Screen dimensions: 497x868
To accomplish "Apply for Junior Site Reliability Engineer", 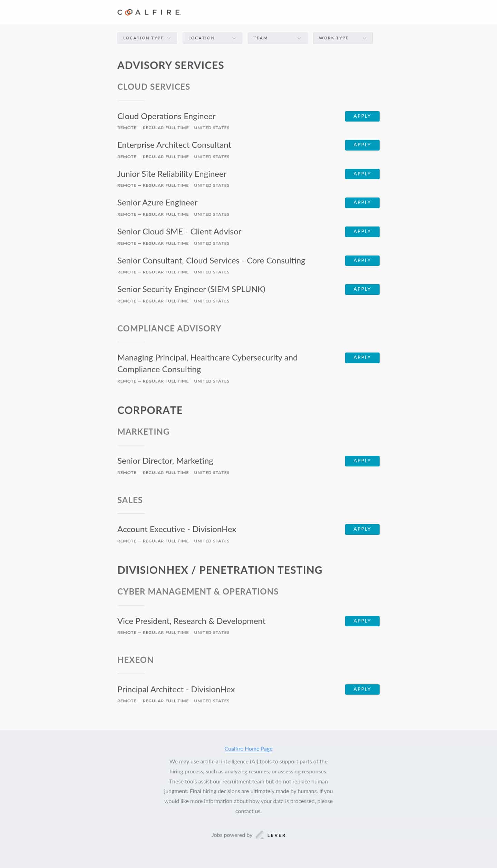I will [362, 174].
